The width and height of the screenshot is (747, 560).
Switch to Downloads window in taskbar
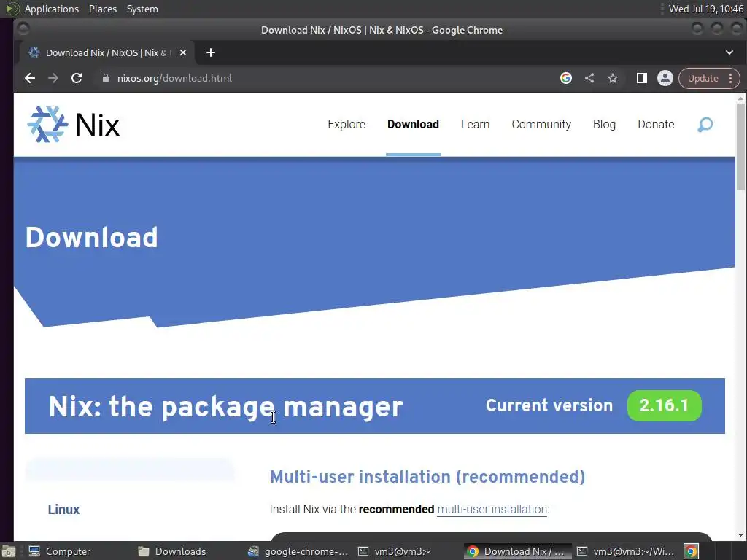[x=172, y=551]
